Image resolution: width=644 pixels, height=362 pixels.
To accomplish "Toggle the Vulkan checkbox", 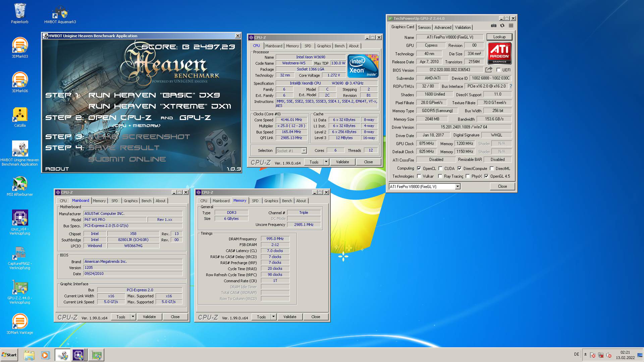I will 419,176.
